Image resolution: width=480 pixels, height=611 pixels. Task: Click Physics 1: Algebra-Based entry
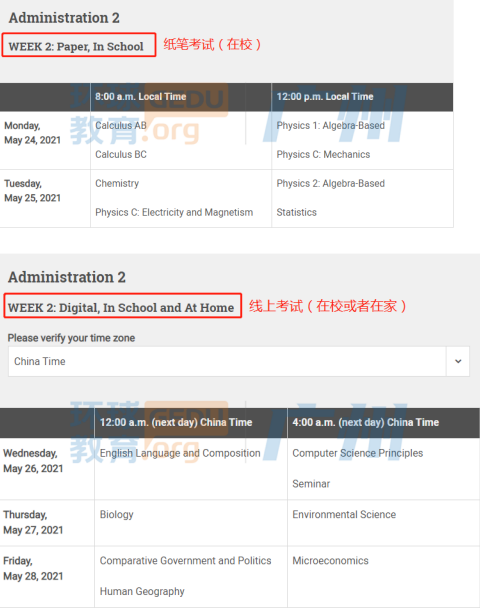click(330, 125)
